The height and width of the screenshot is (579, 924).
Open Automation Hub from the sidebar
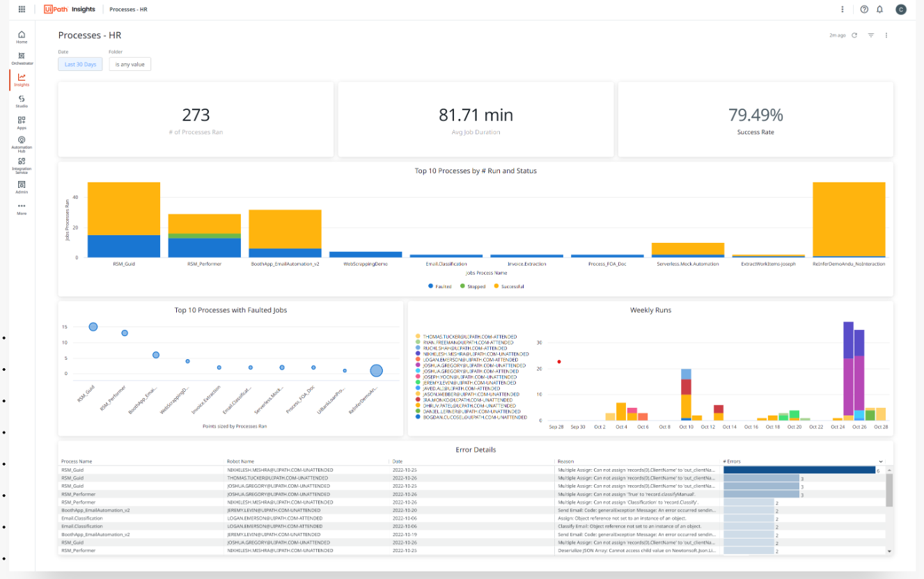pyautogui.click(x=22, y=145)
